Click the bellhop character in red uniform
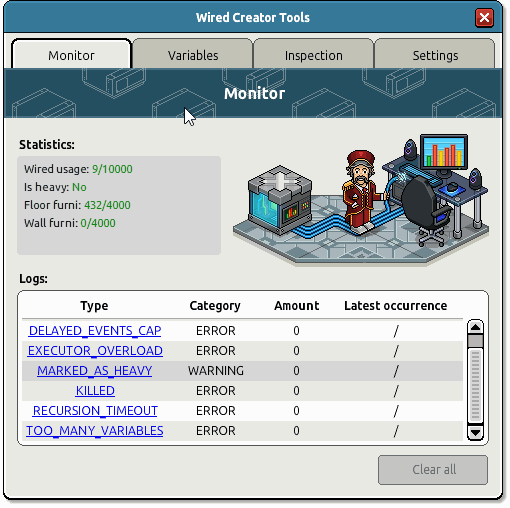 point(361,191)
